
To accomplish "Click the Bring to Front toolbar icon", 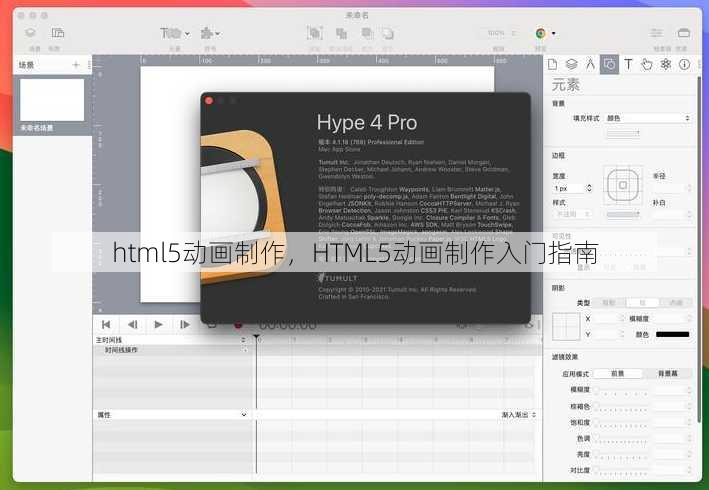I will click(x=367, y=33).
